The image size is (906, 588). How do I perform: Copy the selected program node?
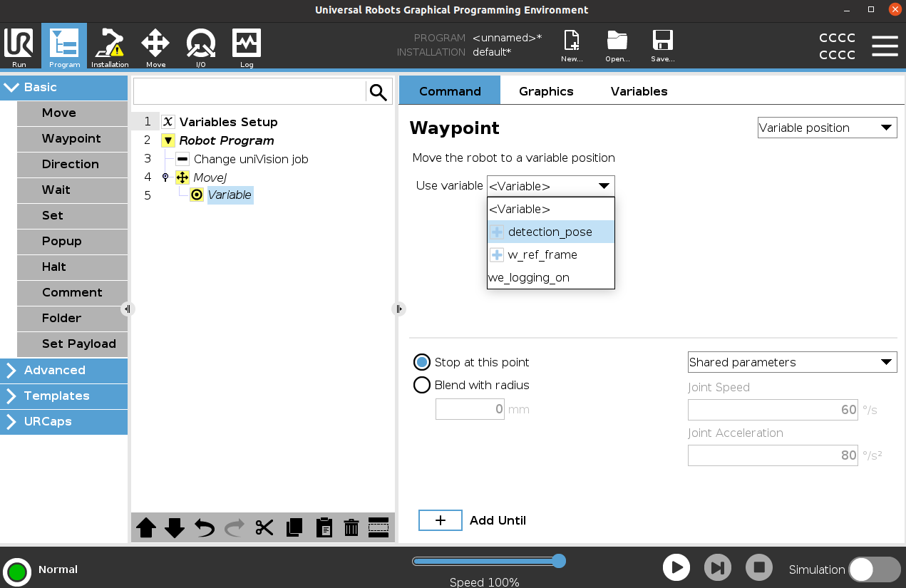(294, 528)
